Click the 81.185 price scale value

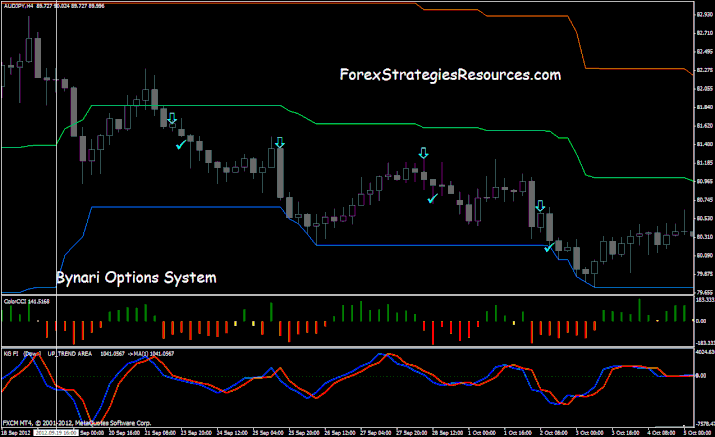(x=705, y=162)
